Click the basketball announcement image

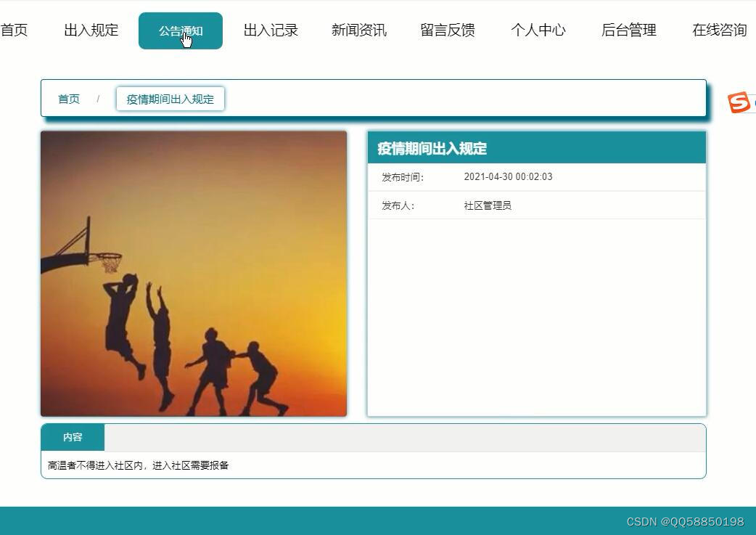(x=194, y=274)
